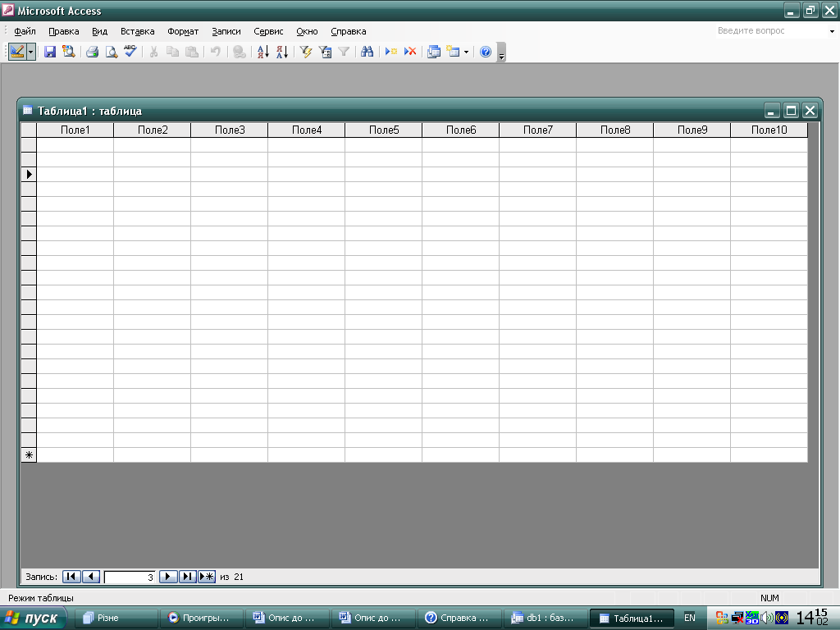Viewport: 840px width, 630px height.
Task: Select the Поле5 column header
Action: tap(384, 130)
